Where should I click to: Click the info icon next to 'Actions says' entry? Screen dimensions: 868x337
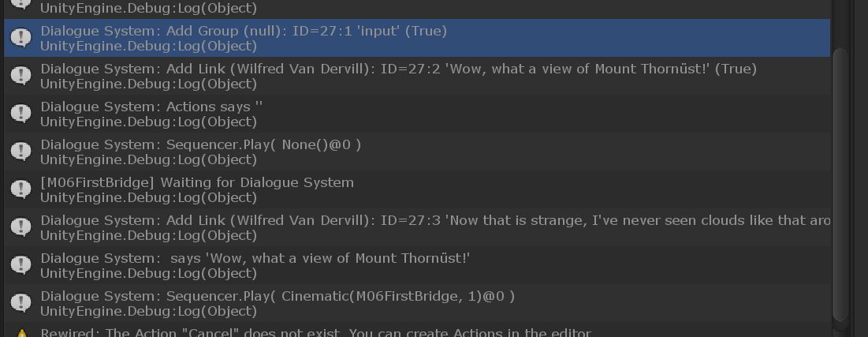click(x=21, y=114)
